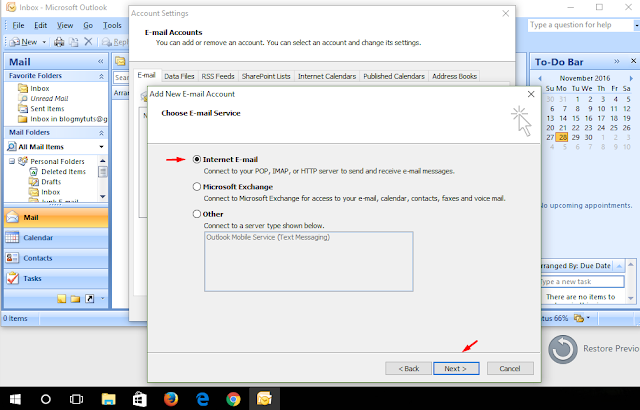Screen dimensions: 640x410
Task: Go back with the Back button
Action: [x=408, y=368]
